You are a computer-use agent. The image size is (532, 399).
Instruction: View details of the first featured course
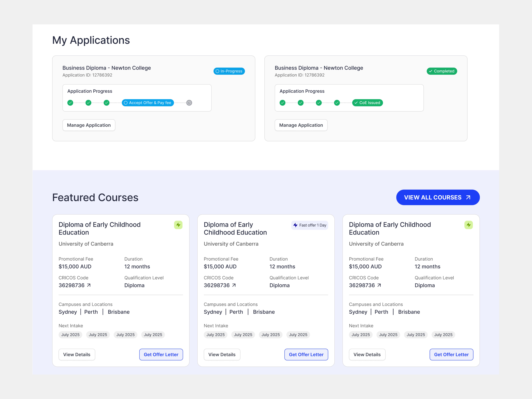click(x=77, y=354)
